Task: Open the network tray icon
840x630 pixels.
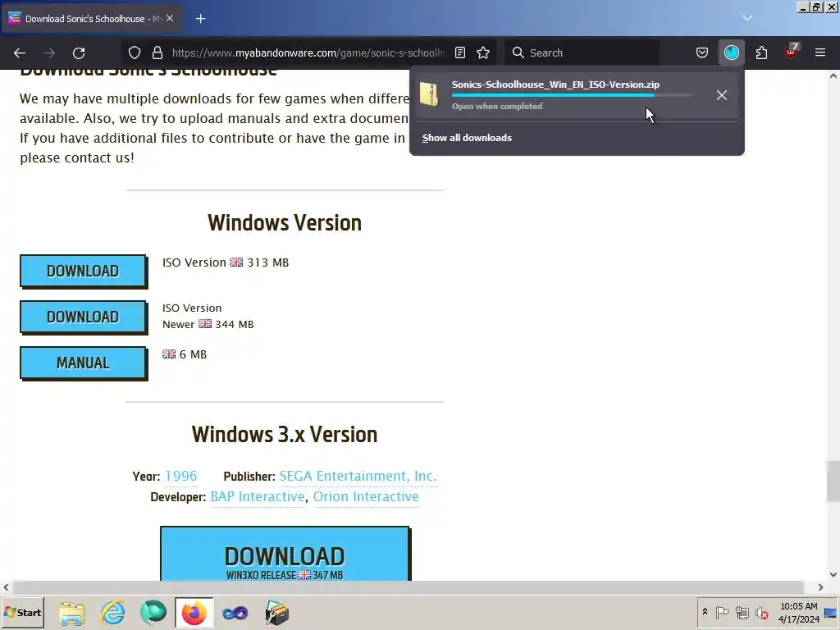Action: [x=742, y=612]
